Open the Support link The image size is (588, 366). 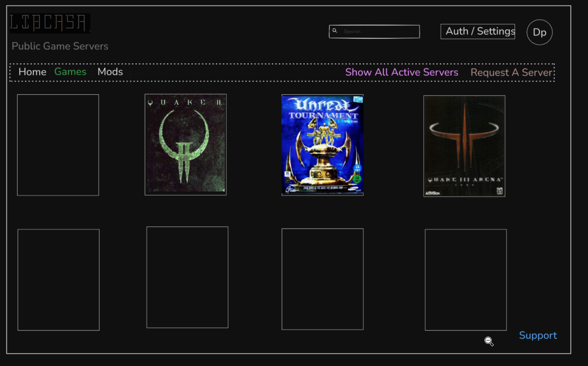(x=538, y=336)
